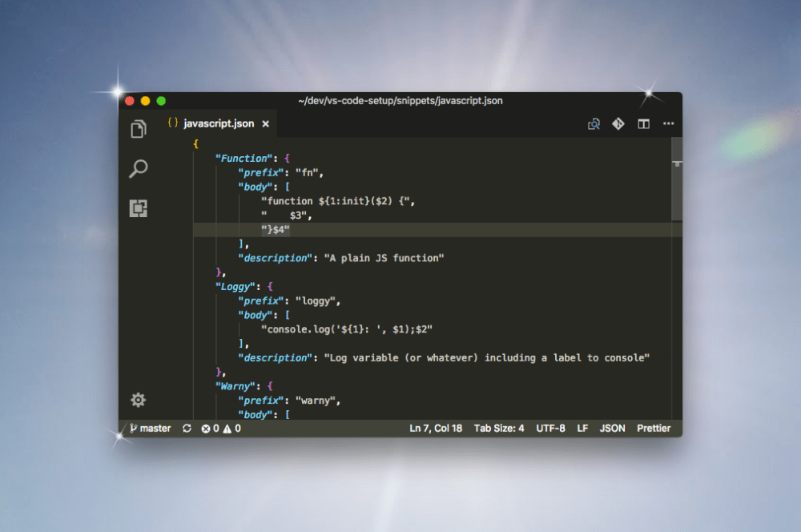Click Prettier in the status bar
The width and height of the screenshot is (801, 532).
click(654, 428)
